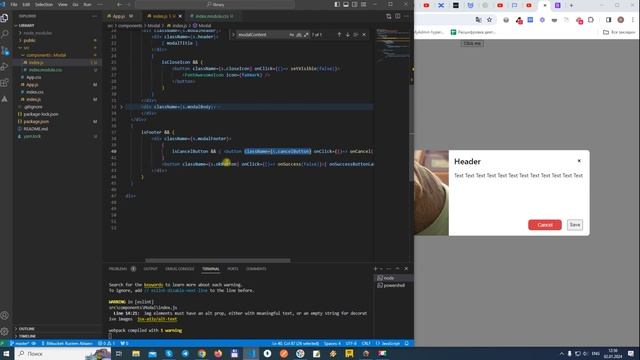Viewport: 640px width, 360px height.
Task: Switch to OUTPUT panel tab
Action: (x=150, y=269)
